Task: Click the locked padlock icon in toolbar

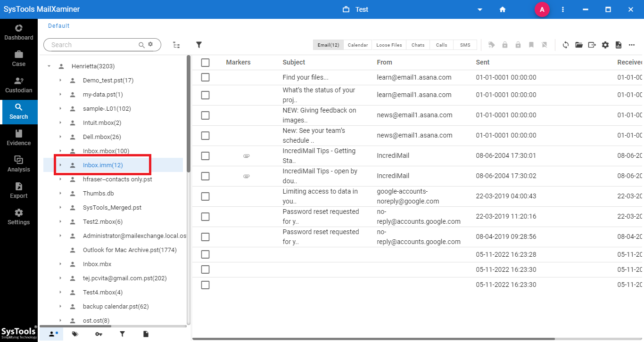Action: pyautogui.click(x=505, y=45)
